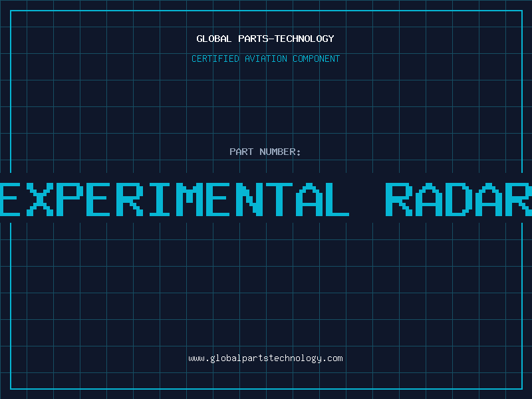
Task: Click the 'GLOBAL PARTS-TECHNOLOGY' heading
Action: click(x=265, y=39)
